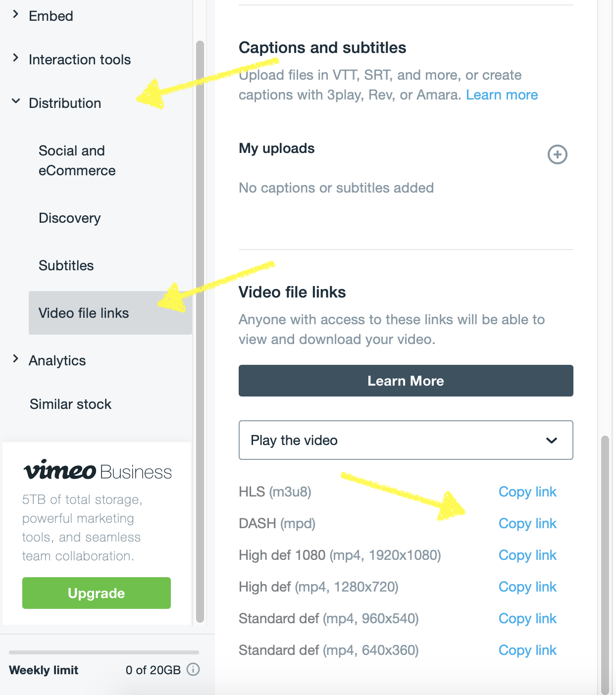Expand the Interaction tools section
This screenshot has height=695, width=616.
(x=79, y=59)
